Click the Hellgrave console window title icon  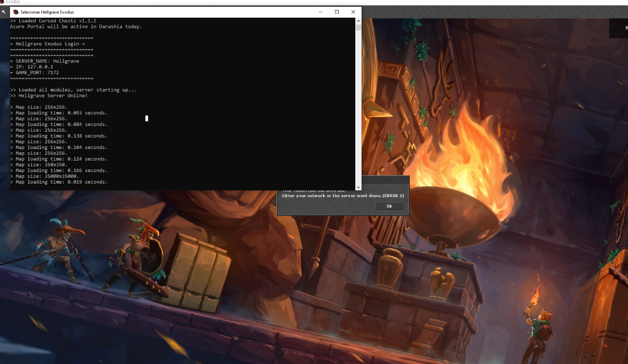[x=15, y=12]
